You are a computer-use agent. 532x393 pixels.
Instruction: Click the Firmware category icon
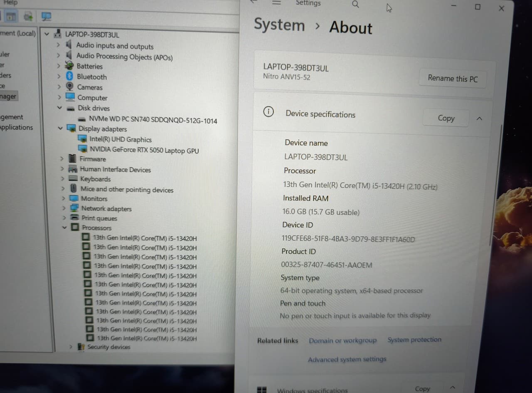point(72,158)
